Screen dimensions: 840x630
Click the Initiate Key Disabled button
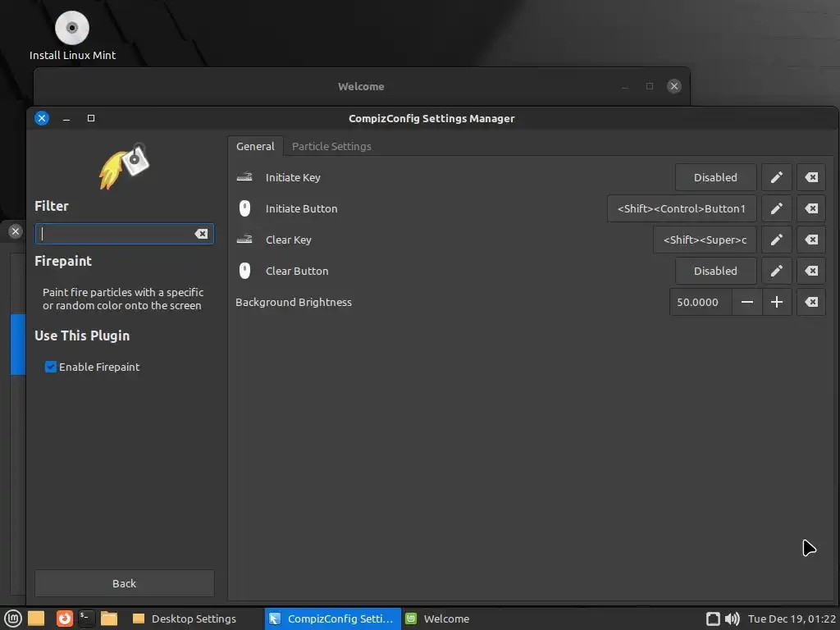tap(715, 177)
